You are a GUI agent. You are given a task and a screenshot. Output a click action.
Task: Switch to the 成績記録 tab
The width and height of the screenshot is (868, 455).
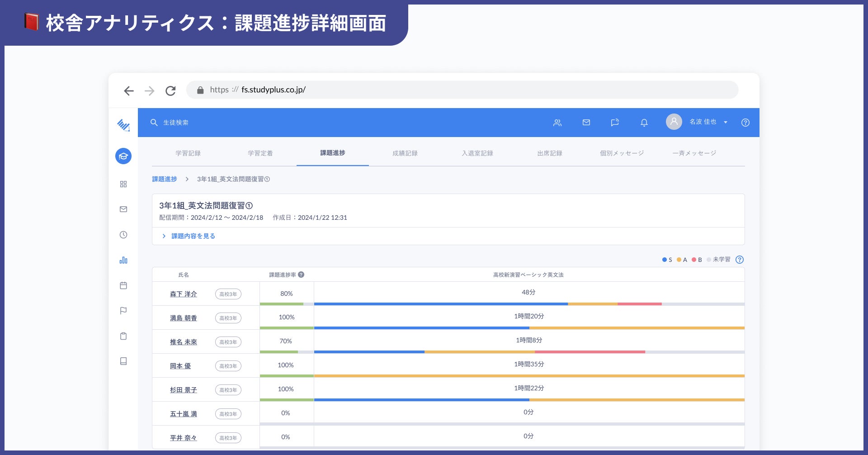[x=405, y=153]
